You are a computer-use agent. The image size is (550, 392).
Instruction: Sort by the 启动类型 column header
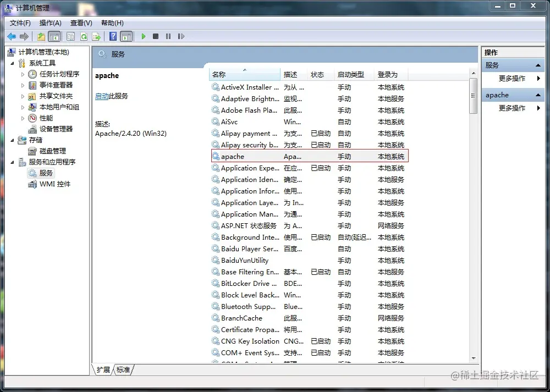354,75
